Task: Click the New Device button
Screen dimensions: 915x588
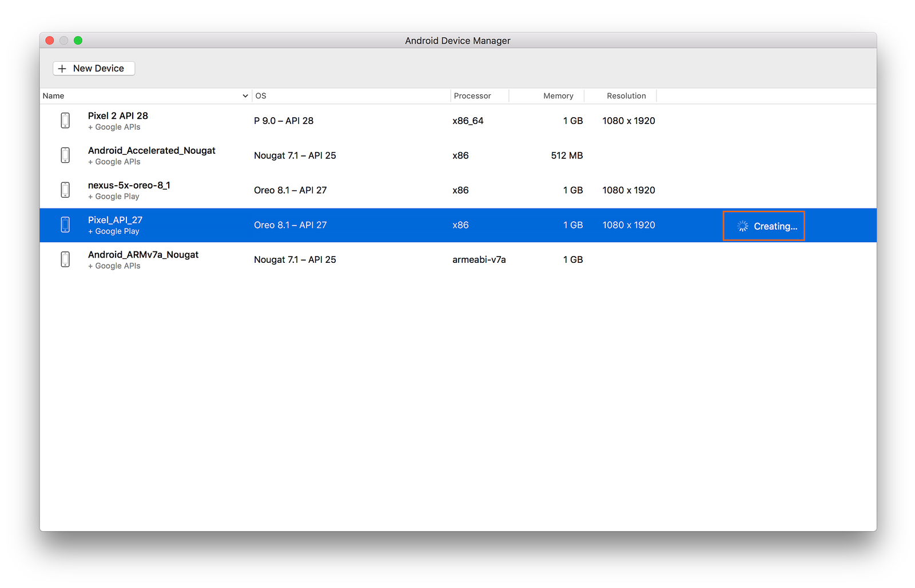Action: pos(94,69)
